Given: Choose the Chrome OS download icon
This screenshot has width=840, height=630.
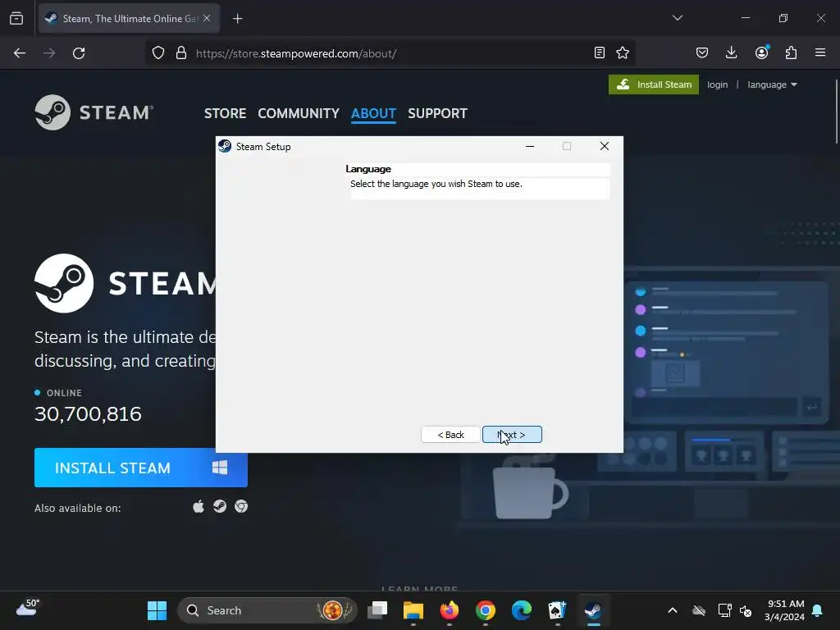Looking at the screenshot, I should click(241, 506).
